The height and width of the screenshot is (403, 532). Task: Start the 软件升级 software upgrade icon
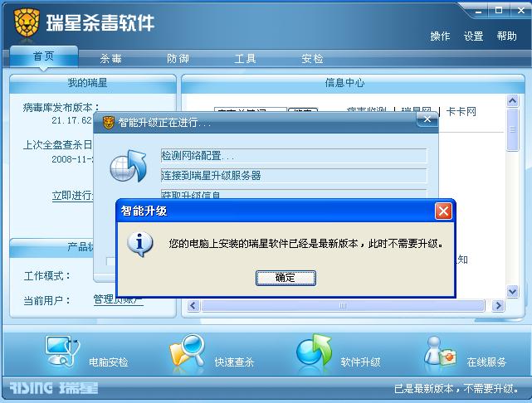pos(314,351)
